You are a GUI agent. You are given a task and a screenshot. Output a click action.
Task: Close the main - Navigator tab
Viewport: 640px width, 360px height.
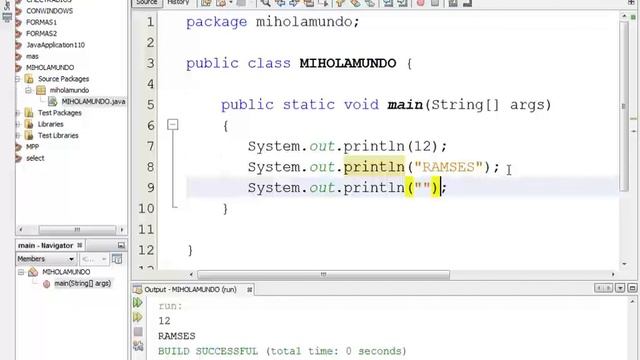click(x=80, y=245)
